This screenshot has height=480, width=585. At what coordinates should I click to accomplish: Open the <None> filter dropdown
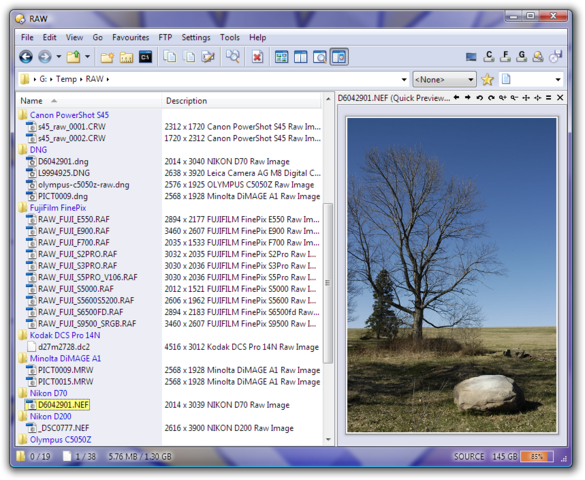[444, 79]
